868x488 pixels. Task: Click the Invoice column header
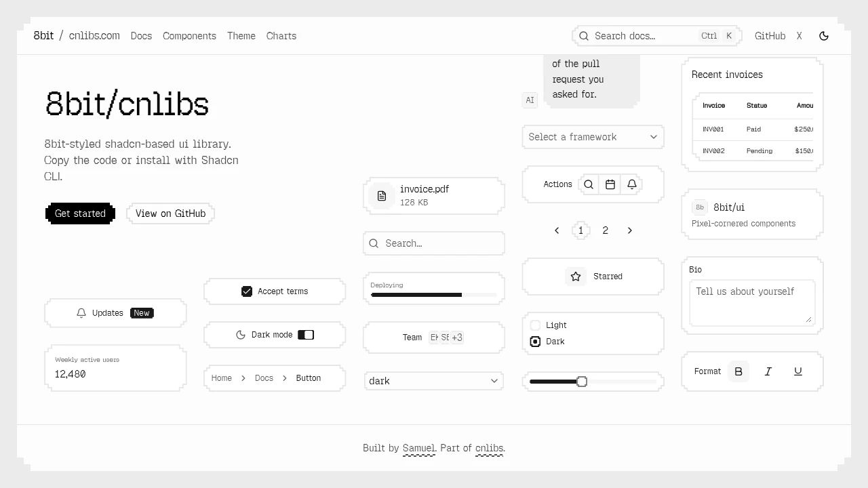click(x=714, y=106)
